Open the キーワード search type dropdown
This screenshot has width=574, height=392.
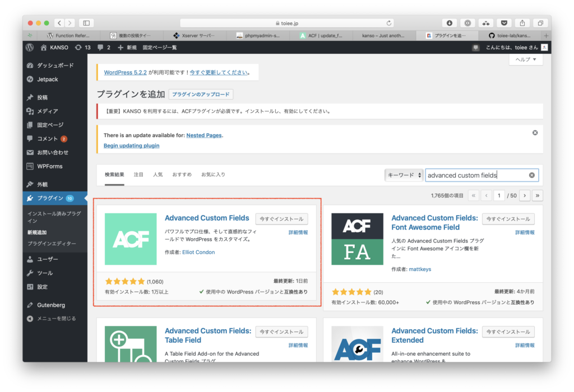tap(404, 175)
